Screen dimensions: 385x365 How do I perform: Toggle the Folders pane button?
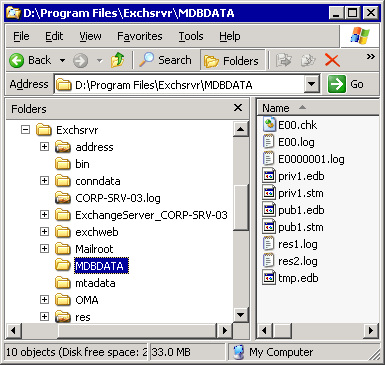232,60
